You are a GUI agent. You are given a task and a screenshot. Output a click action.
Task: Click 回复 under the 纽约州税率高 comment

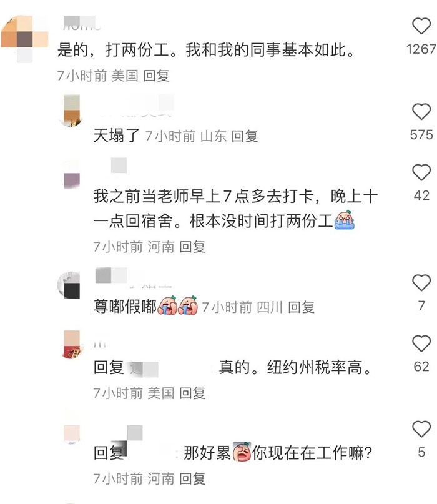pos(192,393)
